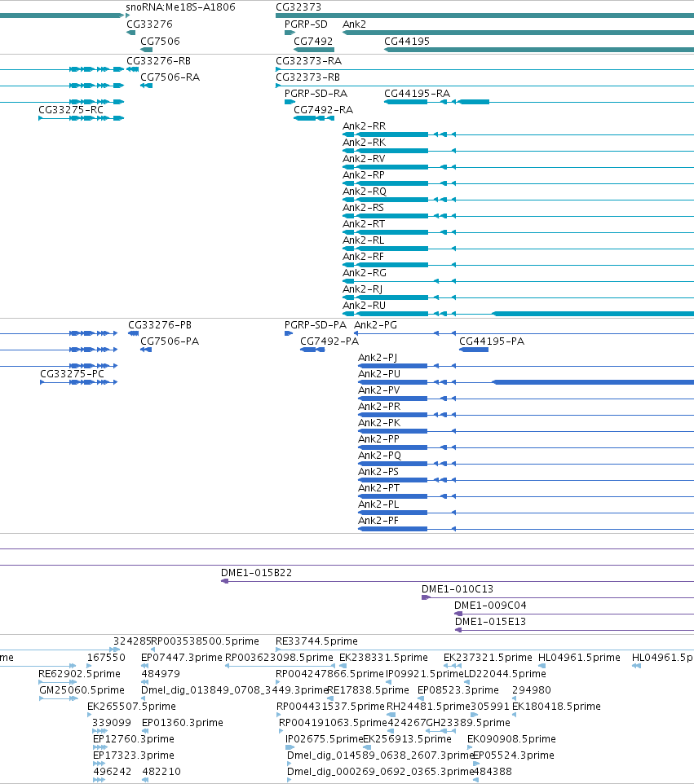Select the Ank2-PF protein label
The image size is (694, 784).
click(378, 520)
